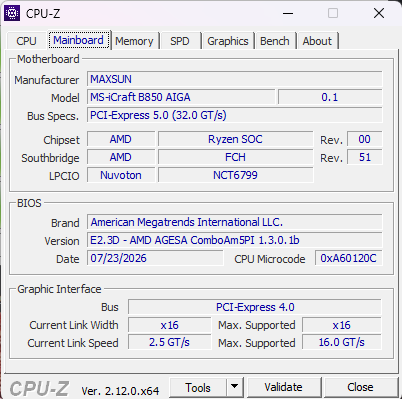Switch to the CPU tab
Viewport: 402px width, 399px height.
pos(26,41)
